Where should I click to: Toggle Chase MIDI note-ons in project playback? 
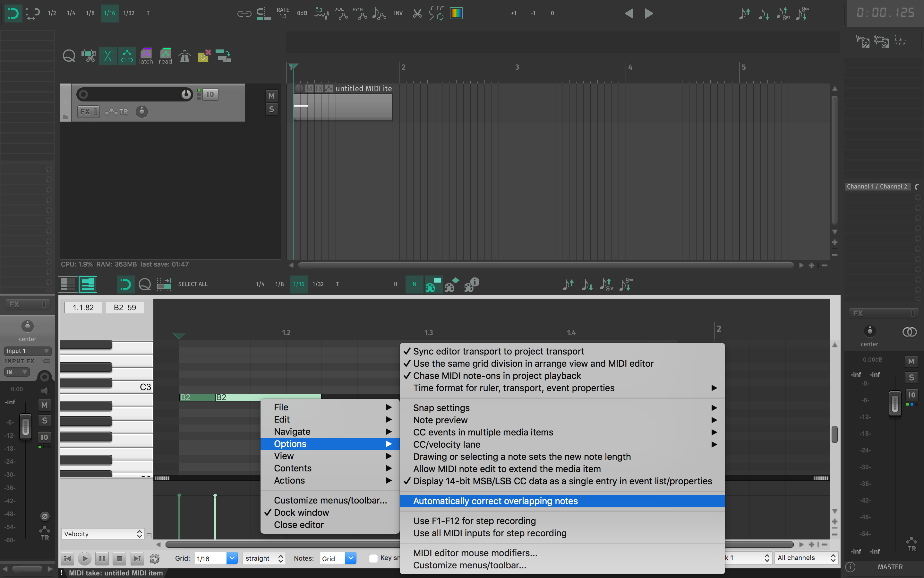click(562, 376)
